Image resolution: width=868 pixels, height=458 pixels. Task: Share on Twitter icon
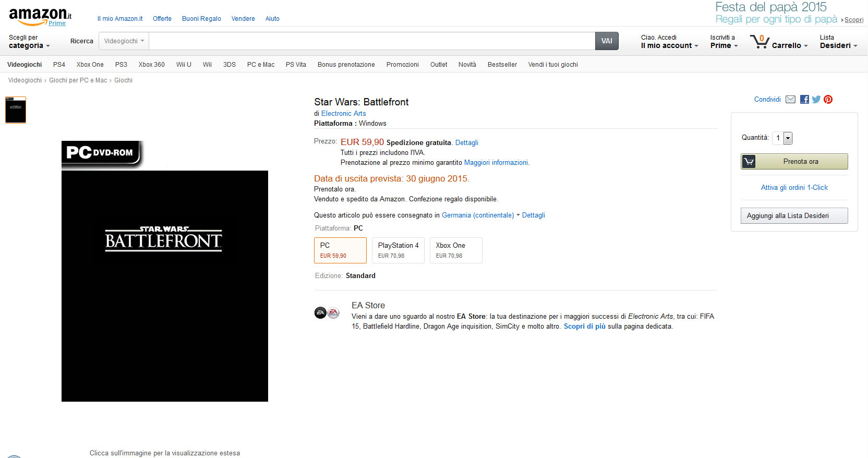click(x=816, y=100)
